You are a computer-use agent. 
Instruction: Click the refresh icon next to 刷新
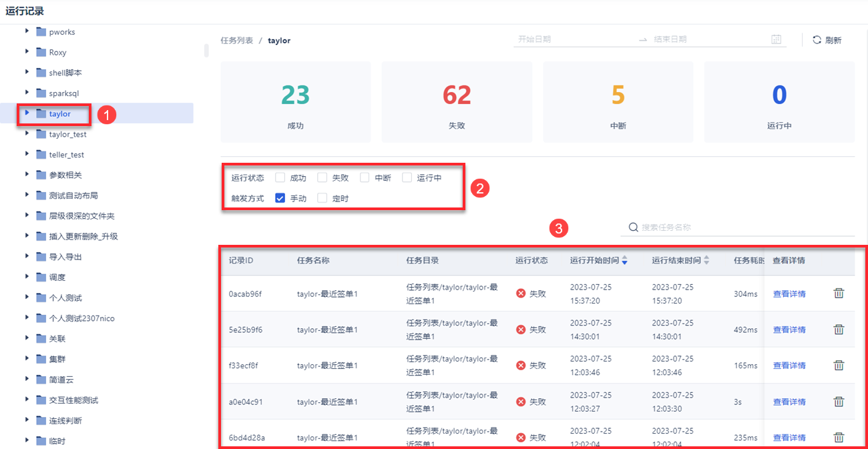[x=817, y=40]
